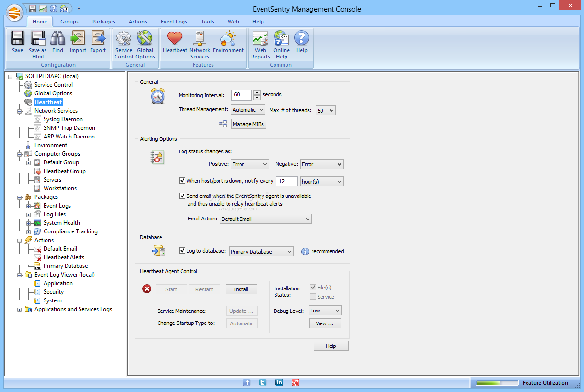Select Syslog Daemon in the tree
Image resolution: width=584 pixels, height=392 pixels.
pos(63,119)
